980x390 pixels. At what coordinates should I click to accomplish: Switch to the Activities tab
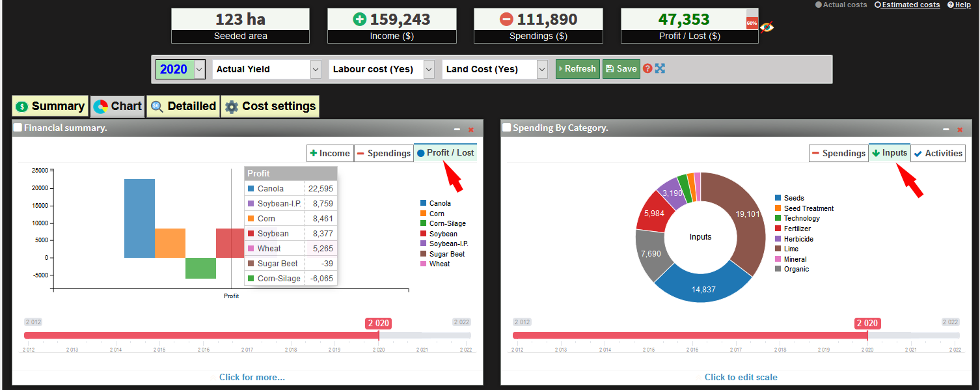pyautogui.click(x=938, y=153)
